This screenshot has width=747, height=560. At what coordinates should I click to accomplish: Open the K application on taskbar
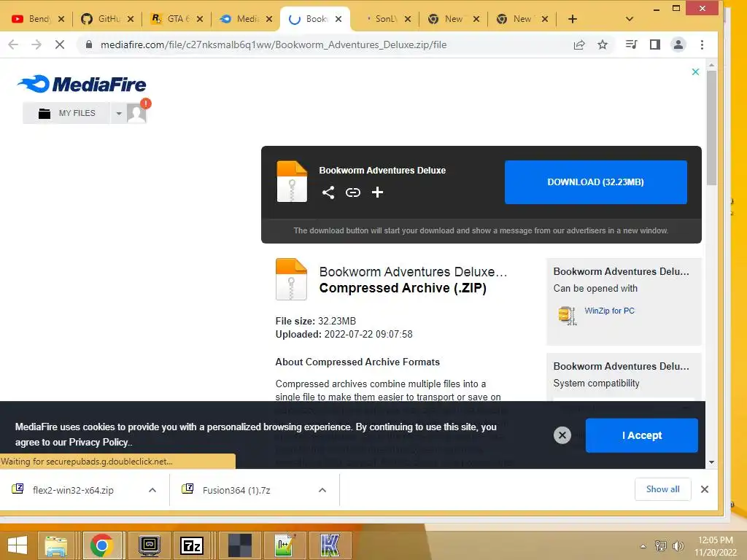pyautogui.click(x=330, y=545)
